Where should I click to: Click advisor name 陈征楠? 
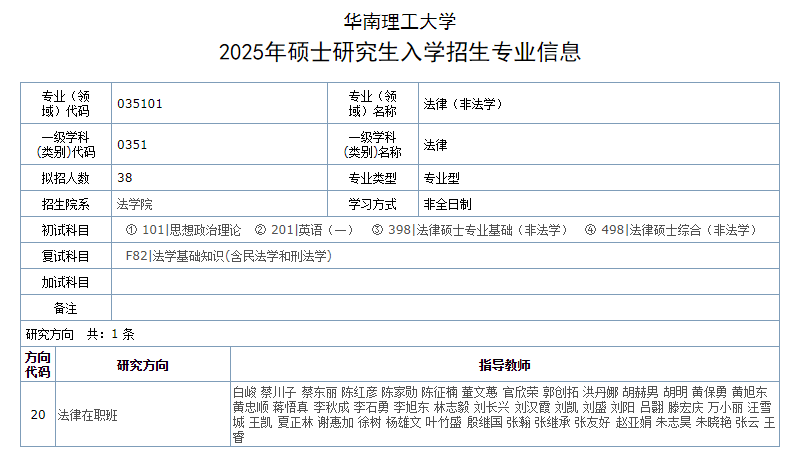coord(440,392)
